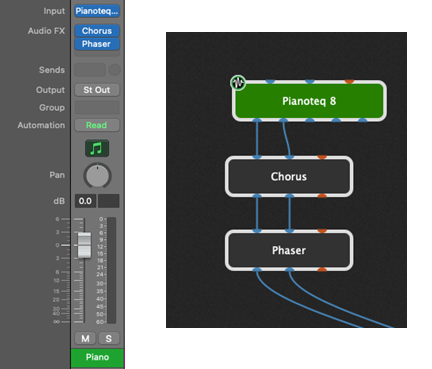This screenshot has width=432, height=369.
Task: Click the 0.0 dB gain field
Action: coord(85,201)
